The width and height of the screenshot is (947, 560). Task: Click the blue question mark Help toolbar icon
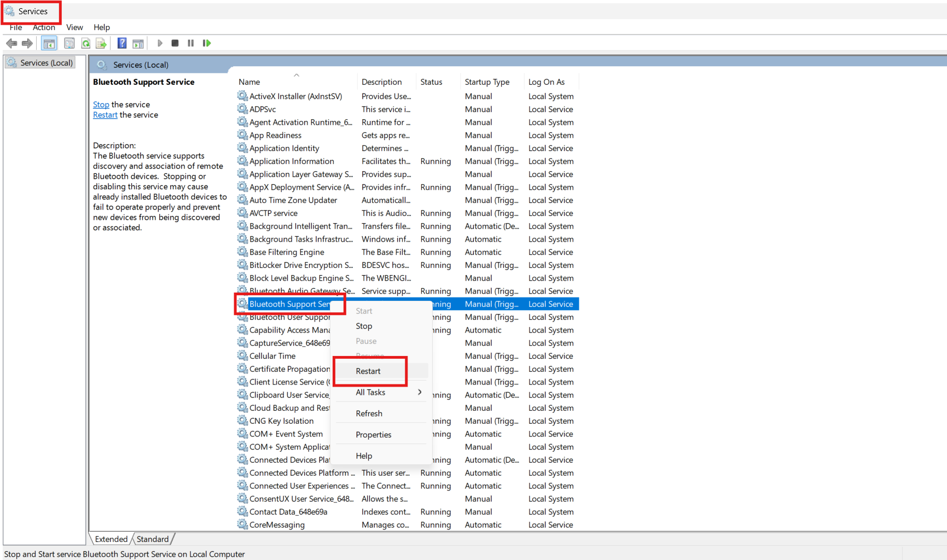point(122,43)
